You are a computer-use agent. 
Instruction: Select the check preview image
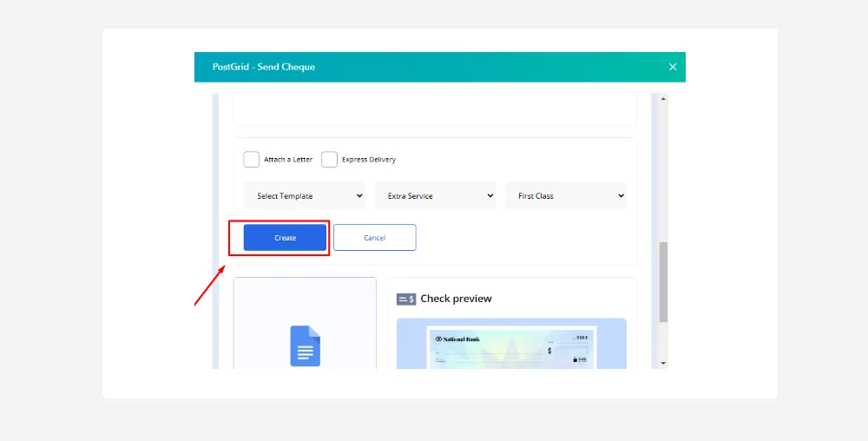click(x=511, y=347)
